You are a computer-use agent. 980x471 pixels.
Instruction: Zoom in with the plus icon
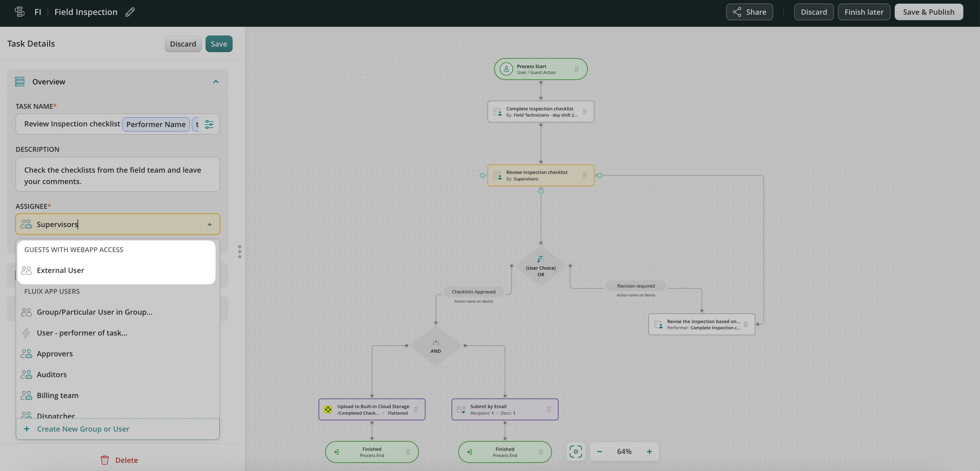click(x=649, y=451)
